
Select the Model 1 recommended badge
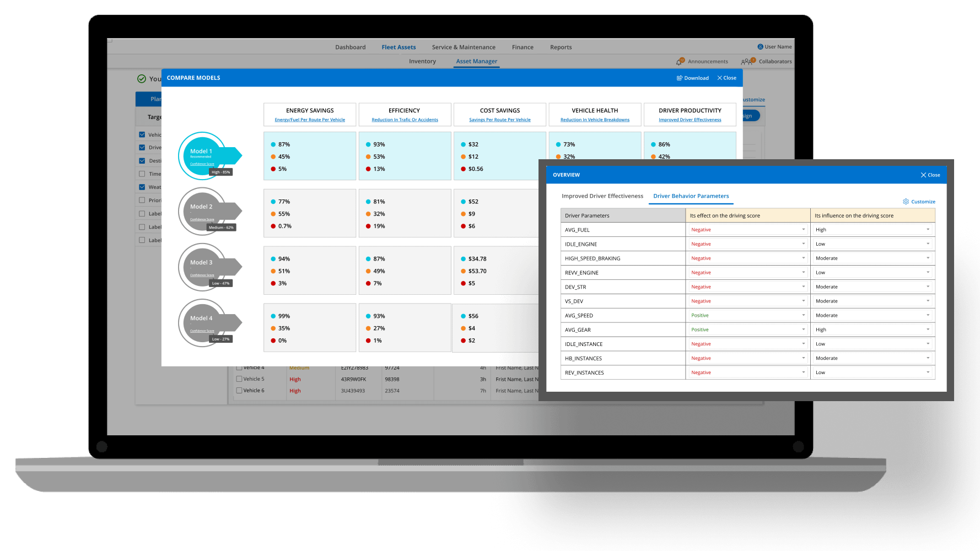pos(202,155)
